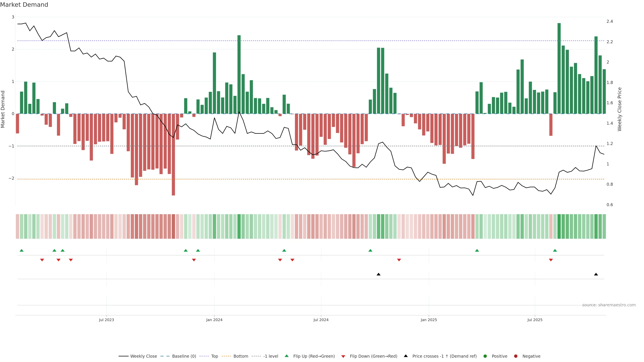Viewport: 644px width, 362px height.
Task: Click the last black price-cross triangle marker
Action: click(x=596, y=274)
